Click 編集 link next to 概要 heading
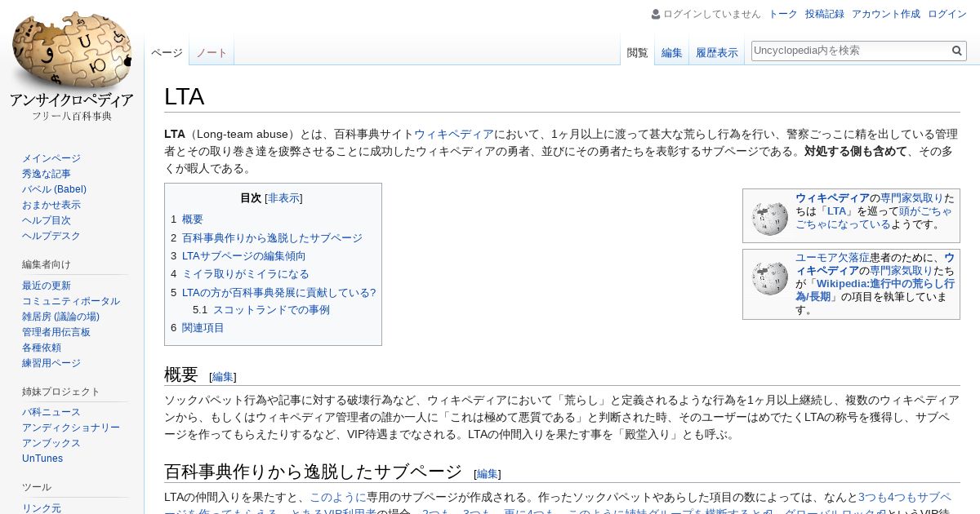 click(x=222, y=377)
